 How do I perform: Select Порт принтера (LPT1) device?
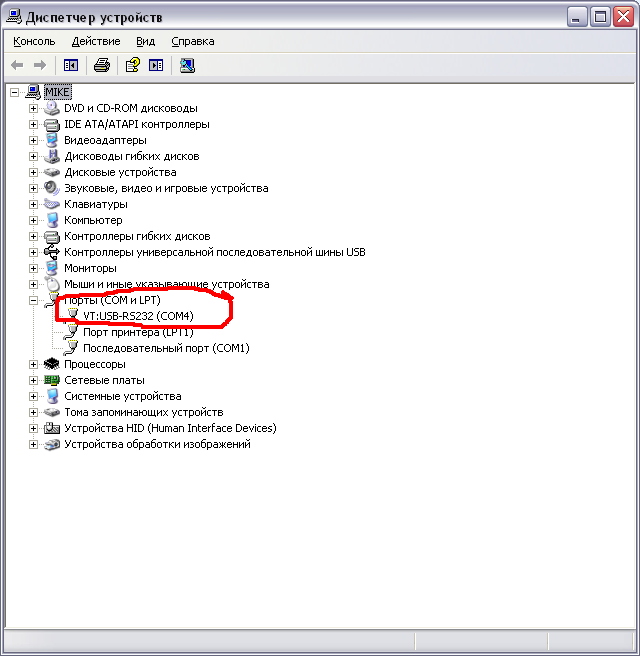(x=137, y=332)
